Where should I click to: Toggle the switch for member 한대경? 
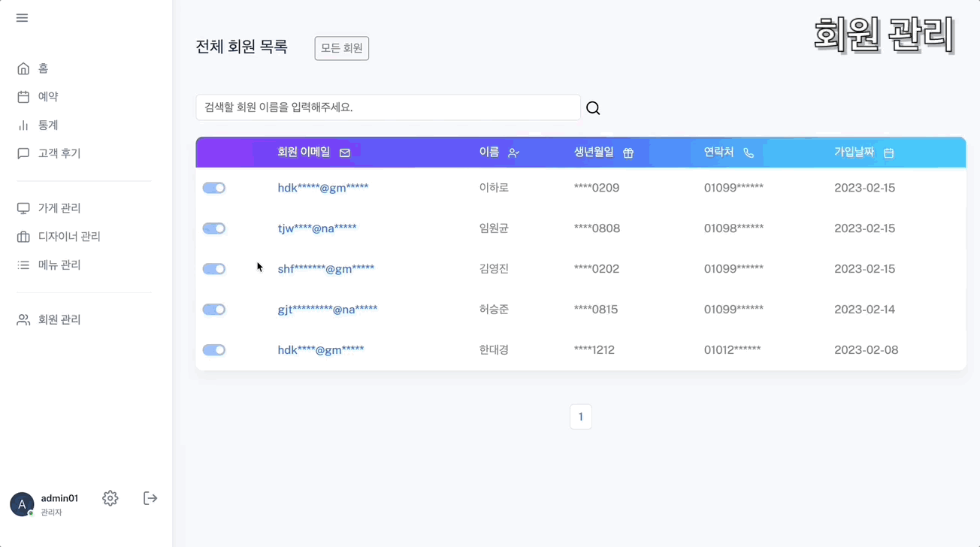[x=214, y=350]
